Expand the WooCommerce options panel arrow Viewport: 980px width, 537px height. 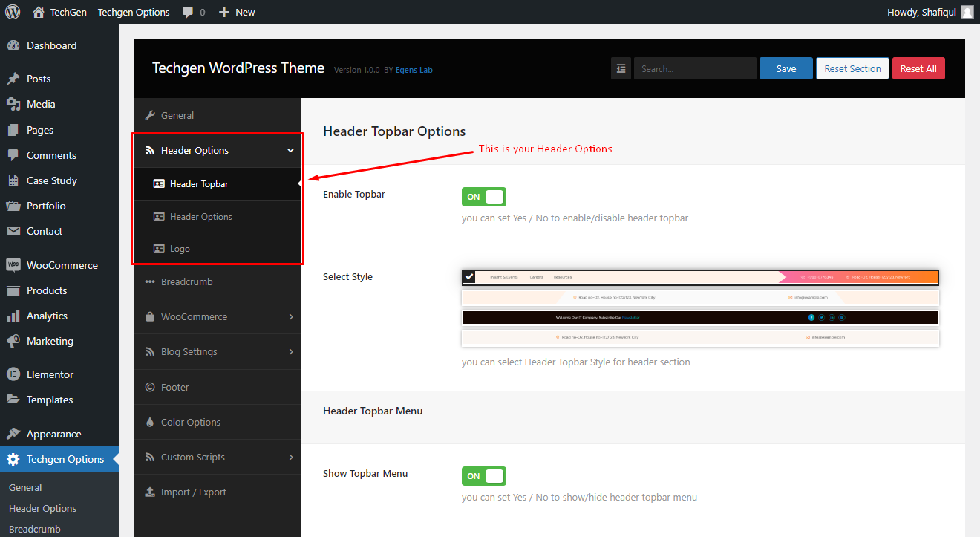pos(291,316)
